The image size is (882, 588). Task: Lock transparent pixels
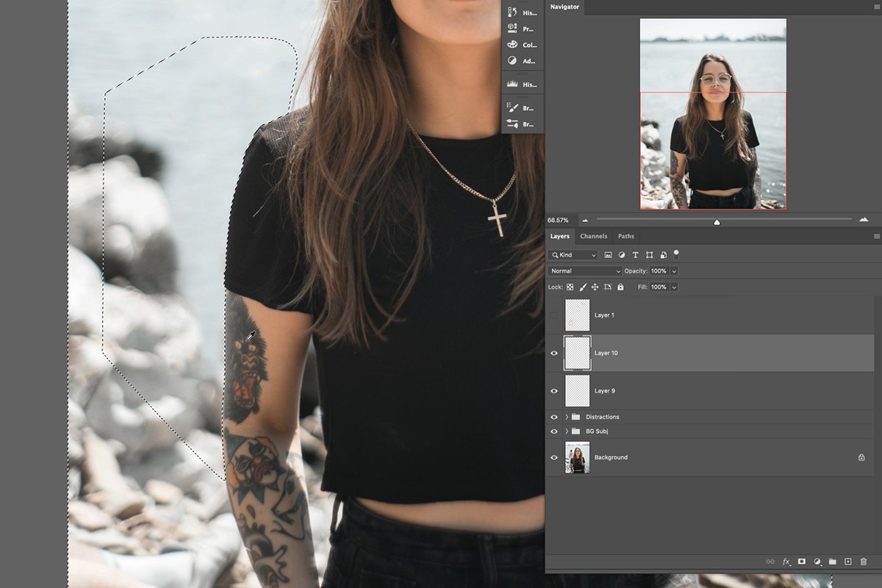pos(570,287)
